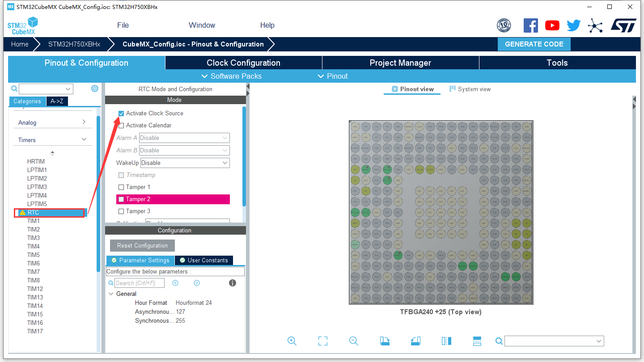Switch to Clock Configuration tab
Image resolution: width=644 pixels, height=362 pixels.
coord(244,63)
